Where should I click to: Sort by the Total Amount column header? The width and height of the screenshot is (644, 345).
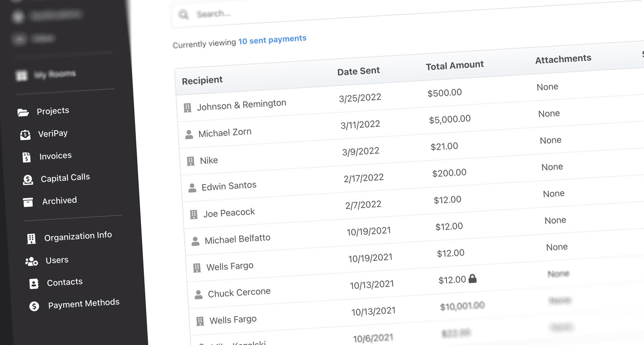point(455,66)
